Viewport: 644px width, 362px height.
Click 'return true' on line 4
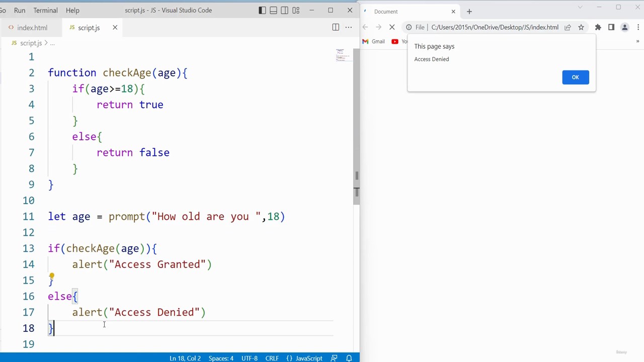coord(130,105)
